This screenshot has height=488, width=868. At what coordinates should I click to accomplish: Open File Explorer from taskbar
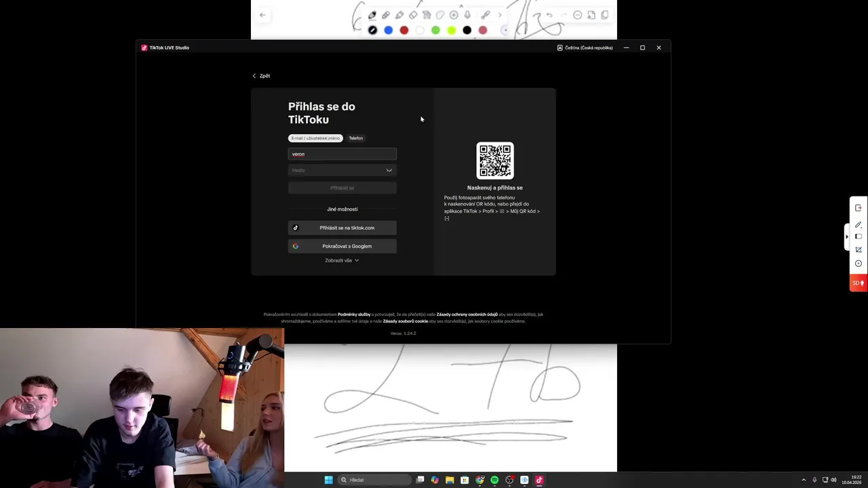(x=450, y=480)
